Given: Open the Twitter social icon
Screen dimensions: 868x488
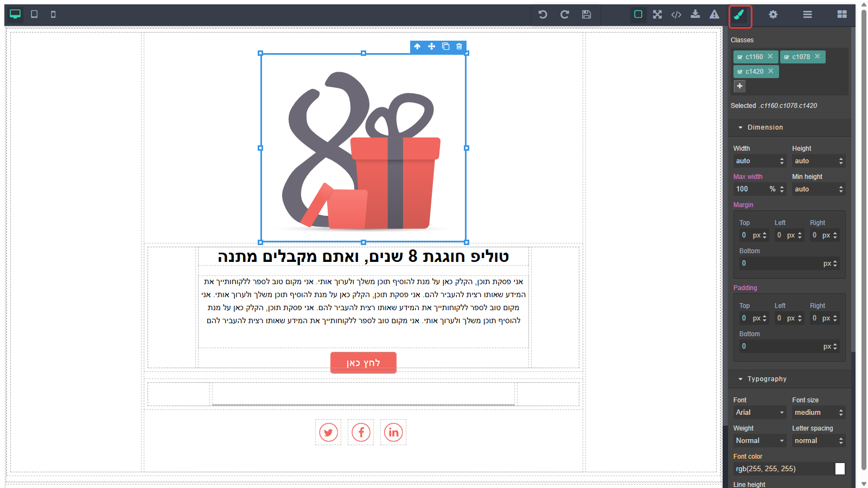Looking at the screenshot, I should (x=328, y=432).
